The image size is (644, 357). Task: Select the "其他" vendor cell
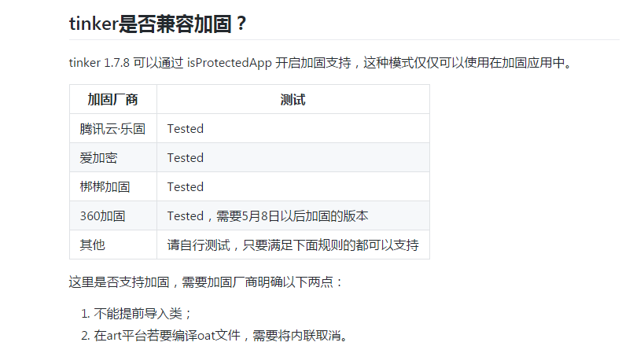(x=113, y=245)
